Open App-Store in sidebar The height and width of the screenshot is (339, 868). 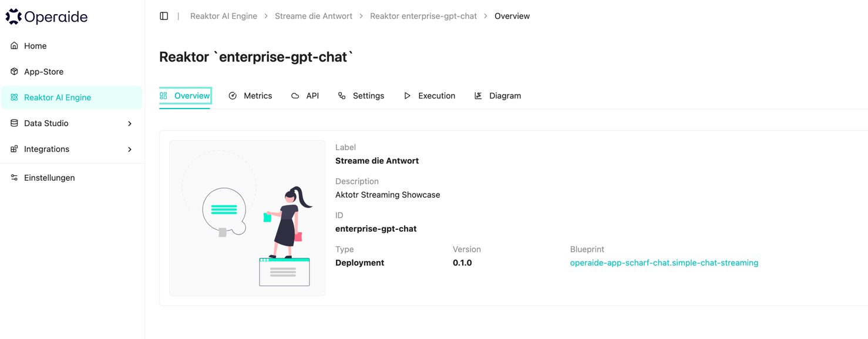coord(72,72)
